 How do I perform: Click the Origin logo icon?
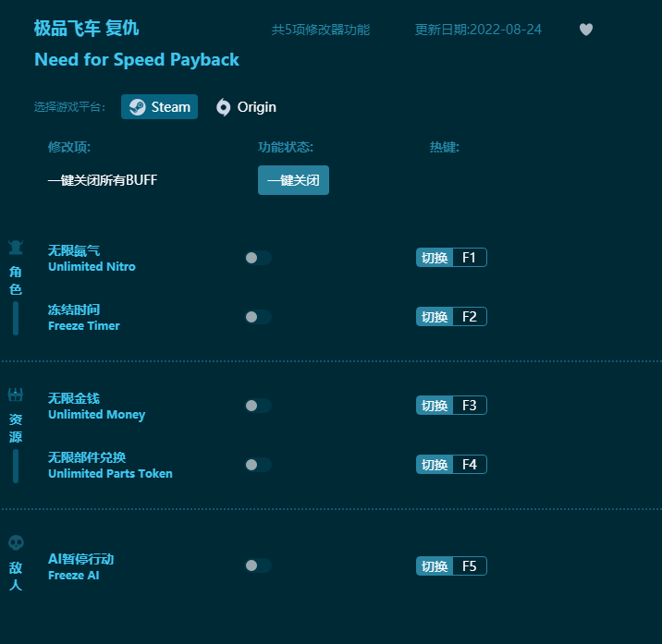point(224,107)
